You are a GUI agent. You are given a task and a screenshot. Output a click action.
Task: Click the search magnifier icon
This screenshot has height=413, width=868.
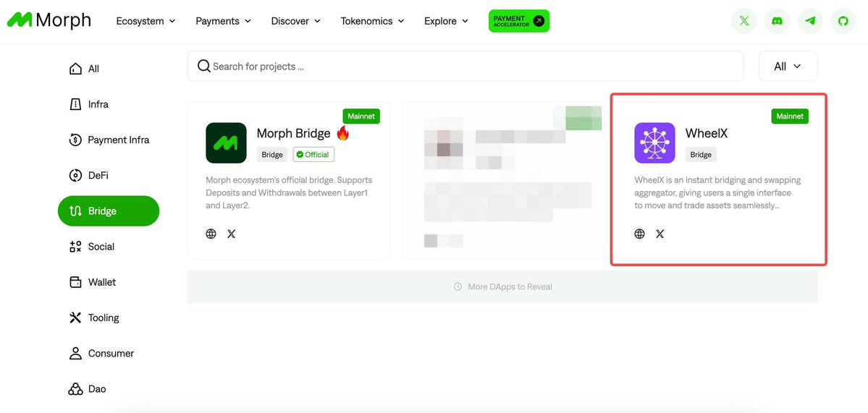pos(203,67)
